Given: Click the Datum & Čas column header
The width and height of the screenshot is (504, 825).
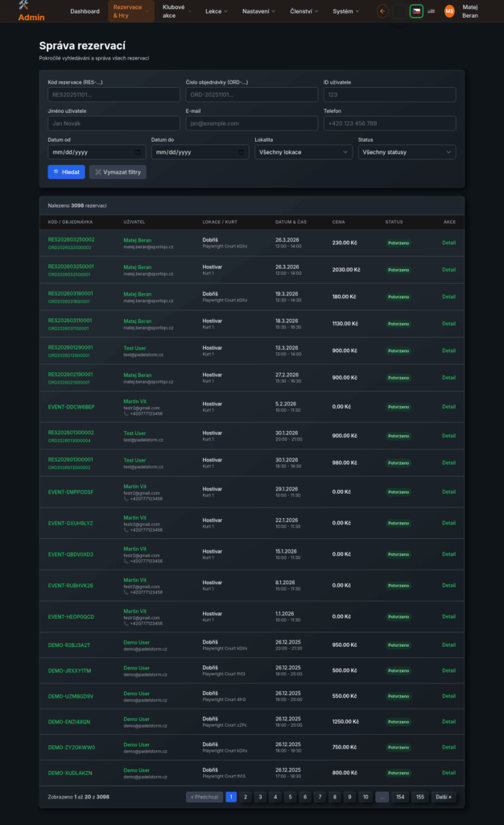Looking at the screenshot, I should (x=291, y=222).
